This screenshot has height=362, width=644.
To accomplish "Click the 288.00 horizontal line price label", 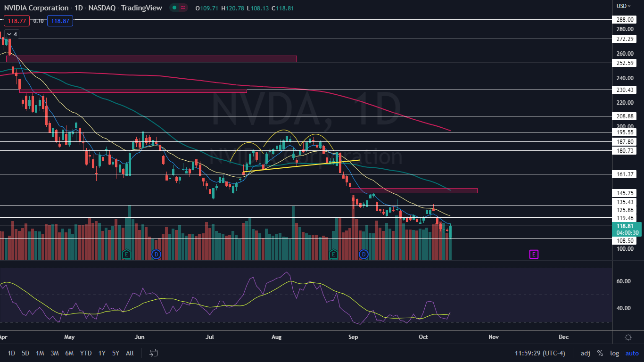I will (x=625, y=20).
